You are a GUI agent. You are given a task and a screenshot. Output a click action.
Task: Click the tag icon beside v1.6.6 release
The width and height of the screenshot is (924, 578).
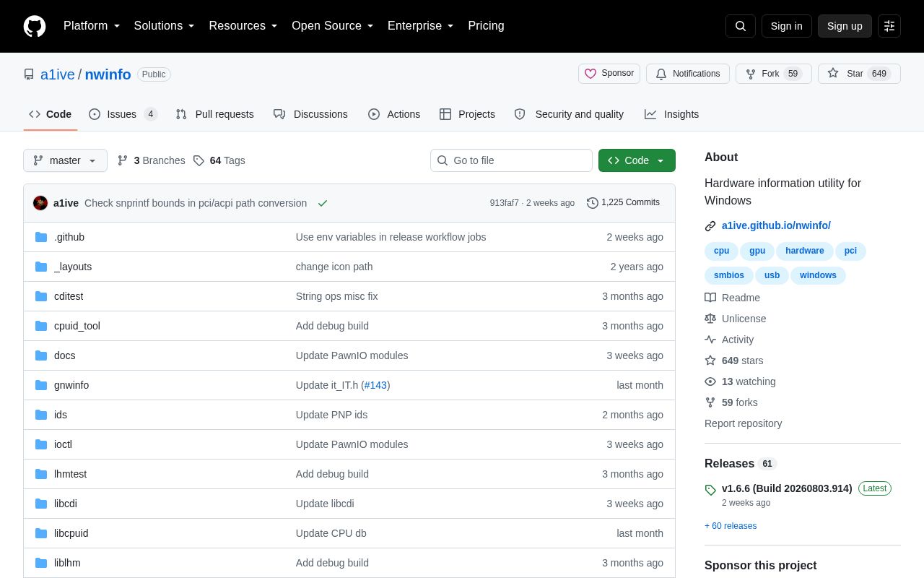[710, 490]
